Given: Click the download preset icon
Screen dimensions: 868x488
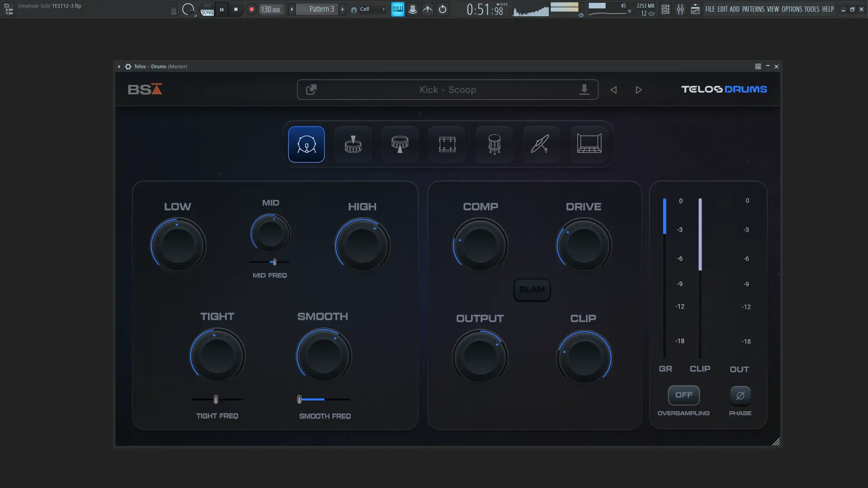Looking at the screenshot, I should click(x=585, y=89).
